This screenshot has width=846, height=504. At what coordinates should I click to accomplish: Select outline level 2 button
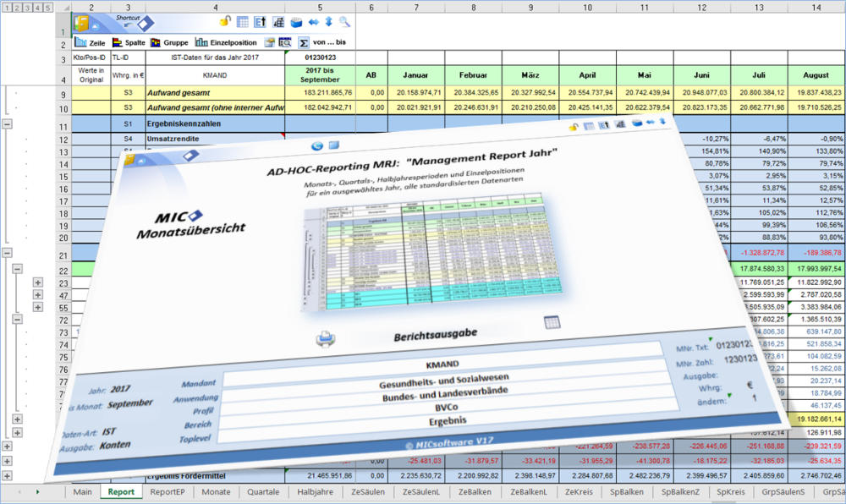(17, 8)
